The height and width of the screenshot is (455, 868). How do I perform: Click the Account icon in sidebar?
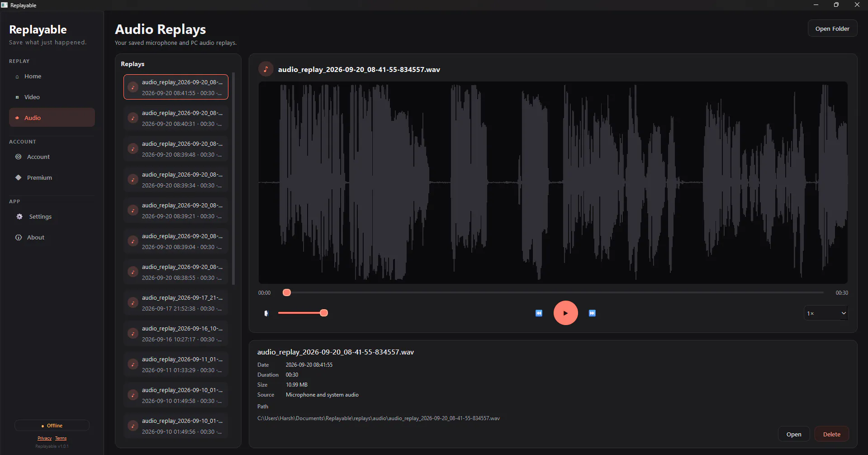(19, 157)
